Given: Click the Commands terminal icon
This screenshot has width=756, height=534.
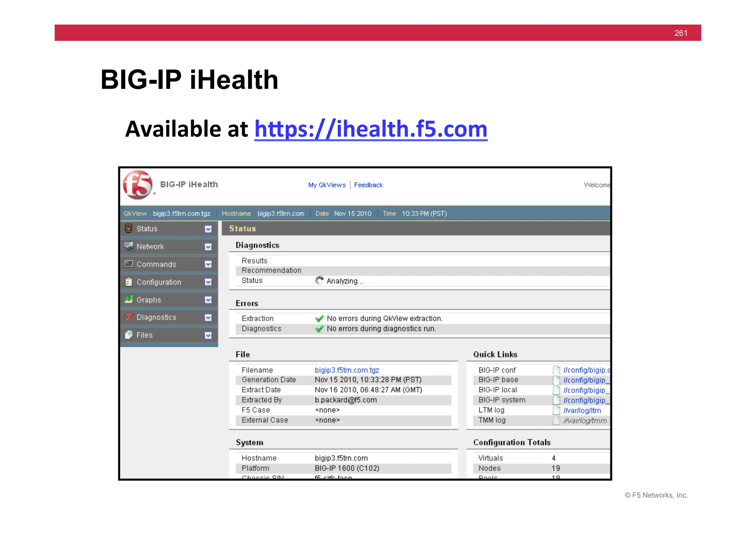Looking at the screenshot, I should point(129,264).
